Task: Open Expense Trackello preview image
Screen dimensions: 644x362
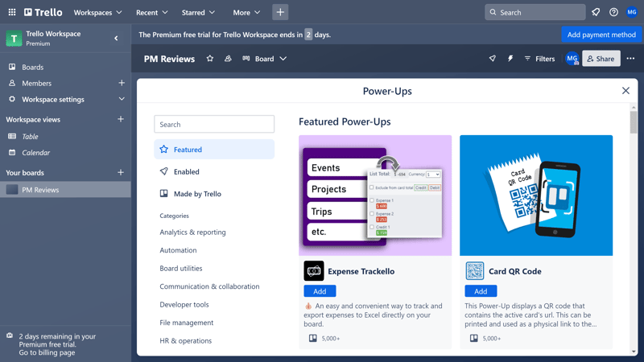Action: pos(375,195)
